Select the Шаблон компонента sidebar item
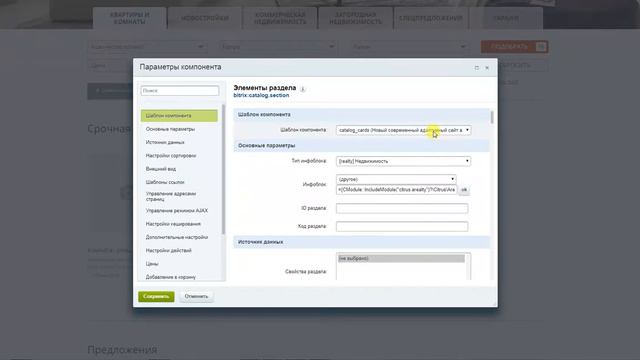 (x=179, y=116)
